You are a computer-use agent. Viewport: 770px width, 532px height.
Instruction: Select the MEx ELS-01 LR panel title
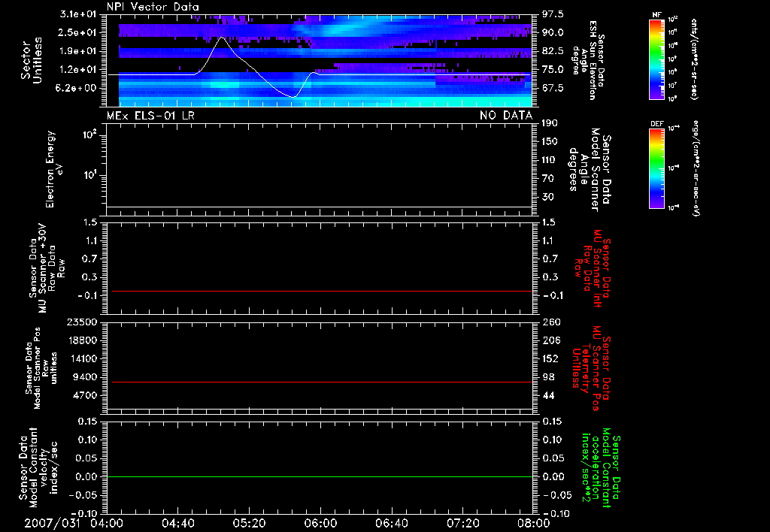(x=150, y=116)
